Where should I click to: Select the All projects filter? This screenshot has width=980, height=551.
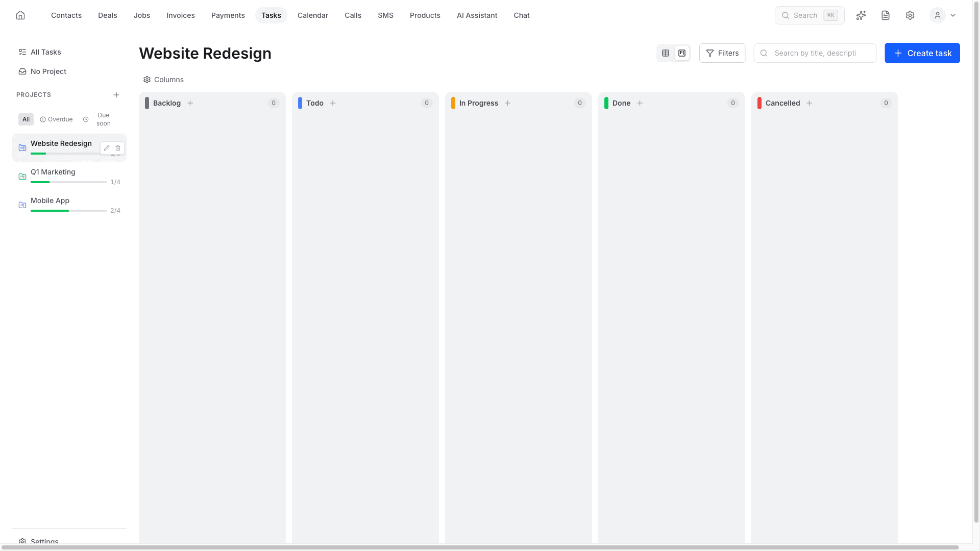26,119
